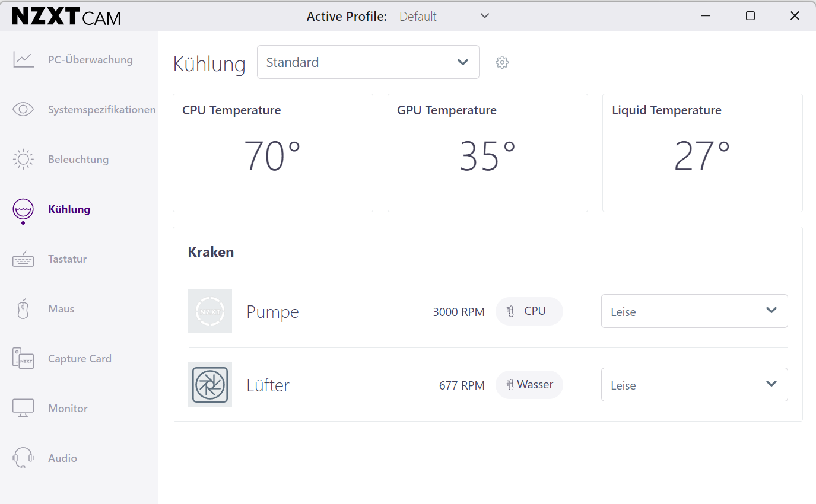816x504 pixels.
Task: Click the Capture Card icon
Action: click(x=23, y=359)
